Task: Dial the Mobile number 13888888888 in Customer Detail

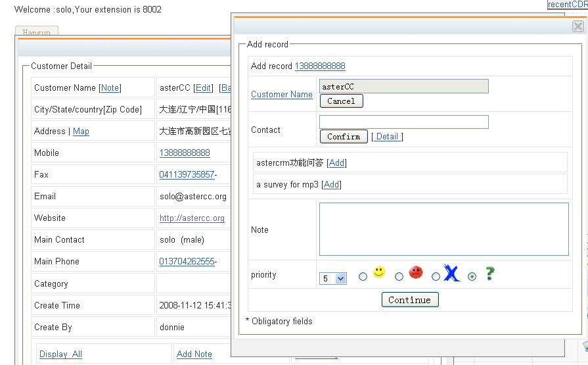Action: point(185,153)
